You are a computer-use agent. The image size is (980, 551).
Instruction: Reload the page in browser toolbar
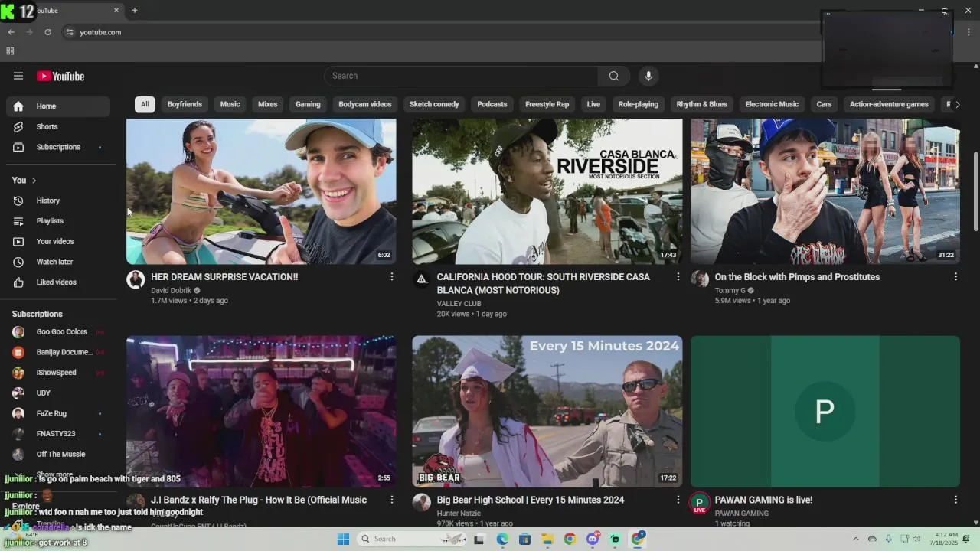[47, 32]
